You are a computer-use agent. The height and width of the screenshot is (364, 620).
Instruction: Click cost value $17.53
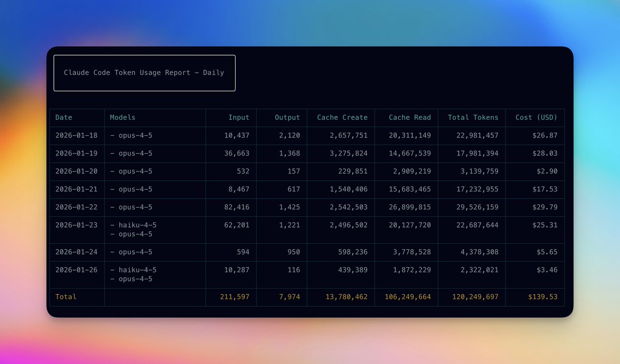545,189
